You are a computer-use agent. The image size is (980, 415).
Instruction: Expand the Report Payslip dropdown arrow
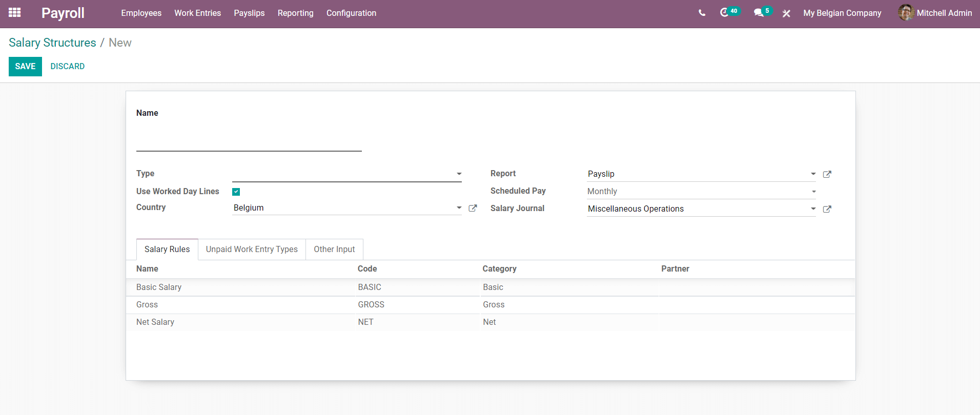click(x=813, y=174)
